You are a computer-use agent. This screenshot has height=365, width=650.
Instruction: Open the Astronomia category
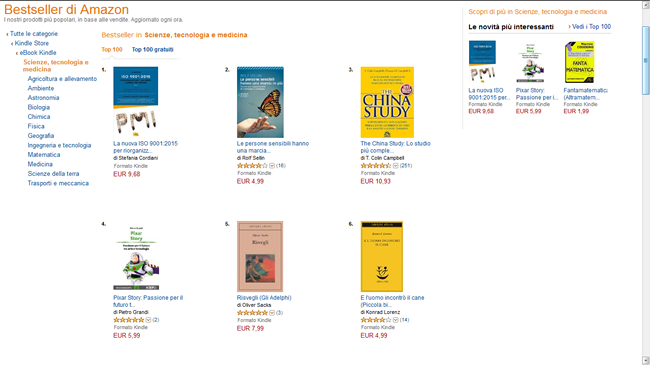tap(44, 98)
